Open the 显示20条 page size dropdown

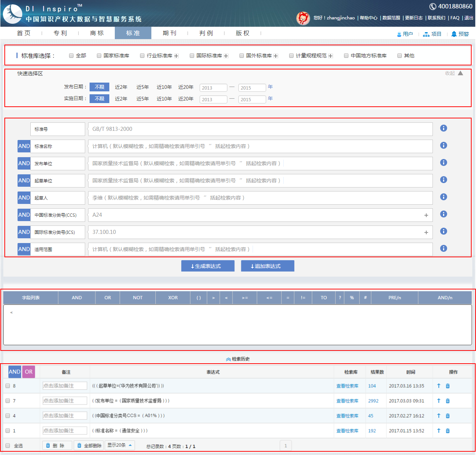(x=120, y=445)
